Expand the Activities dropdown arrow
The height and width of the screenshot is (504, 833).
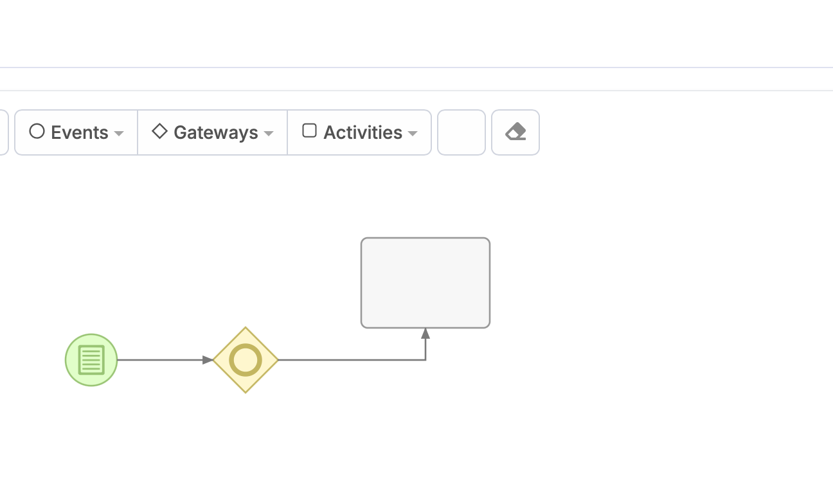point(413,134)
